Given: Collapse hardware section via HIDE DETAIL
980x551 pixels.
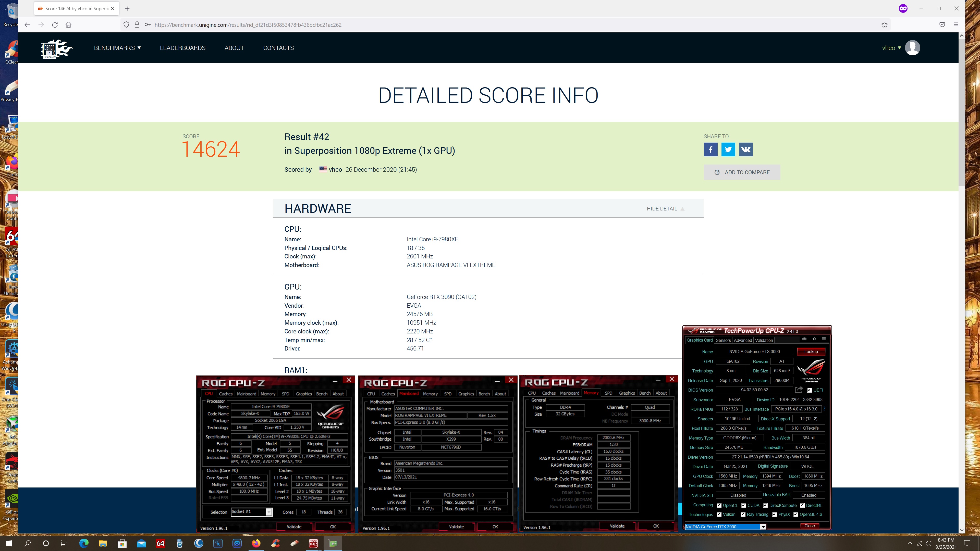Looking at the screenshot, I should 665,208.
